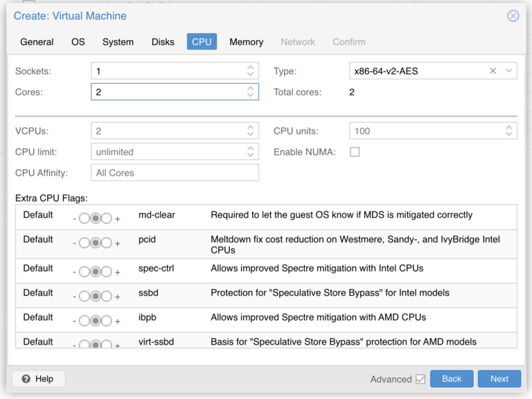Decrease Cores with down spinner arrow
This screenshot has width=532, height=399.
(250, 95)
